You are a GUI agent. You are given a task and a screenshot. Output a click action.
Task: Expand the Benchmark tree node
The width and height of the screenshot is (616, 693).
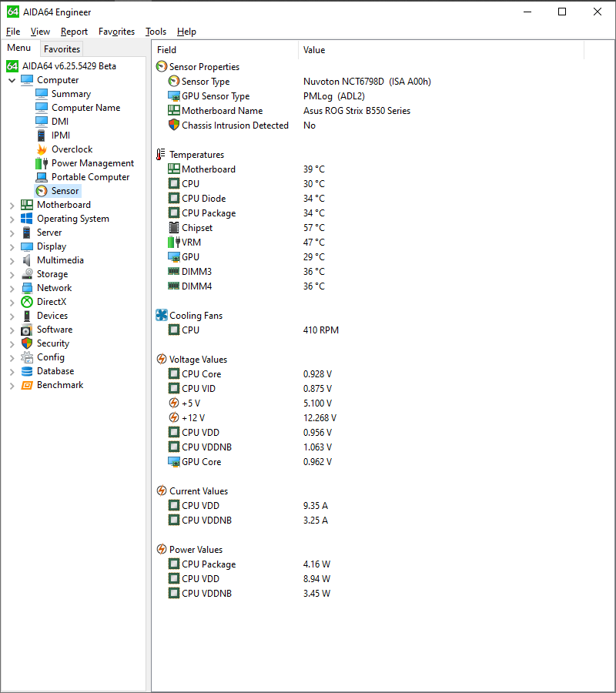click(12, 386)
